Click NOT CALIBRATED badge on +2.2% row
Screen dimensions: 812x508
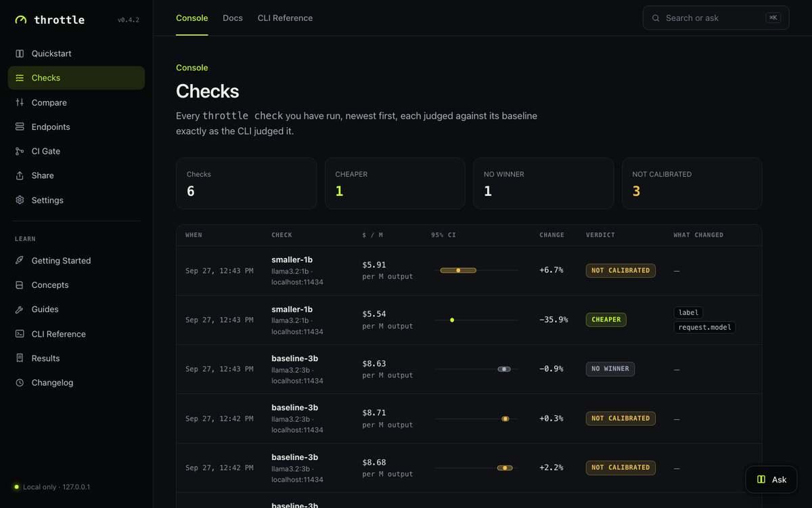click(x=621, y=467)
